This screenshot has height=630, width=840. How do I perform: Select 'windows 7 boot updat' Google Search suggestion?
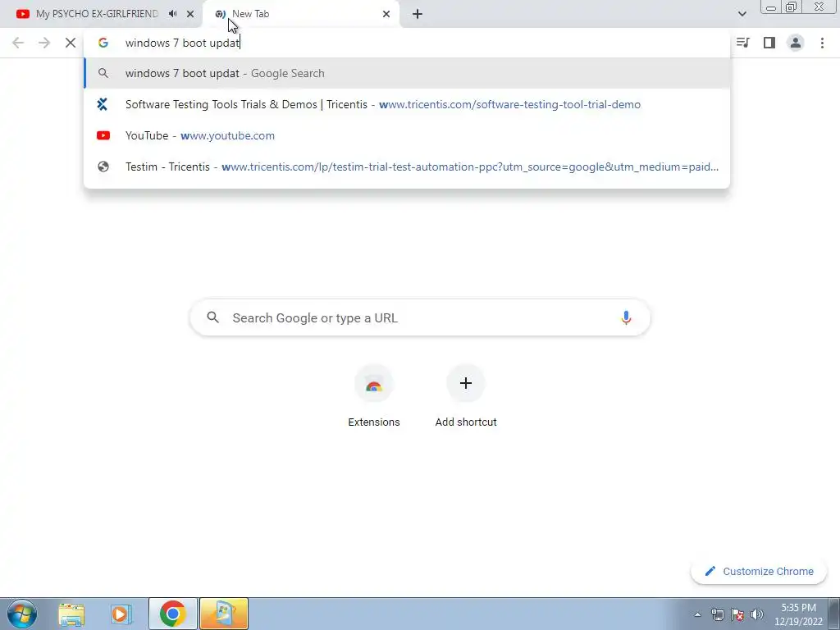[407, 73]
